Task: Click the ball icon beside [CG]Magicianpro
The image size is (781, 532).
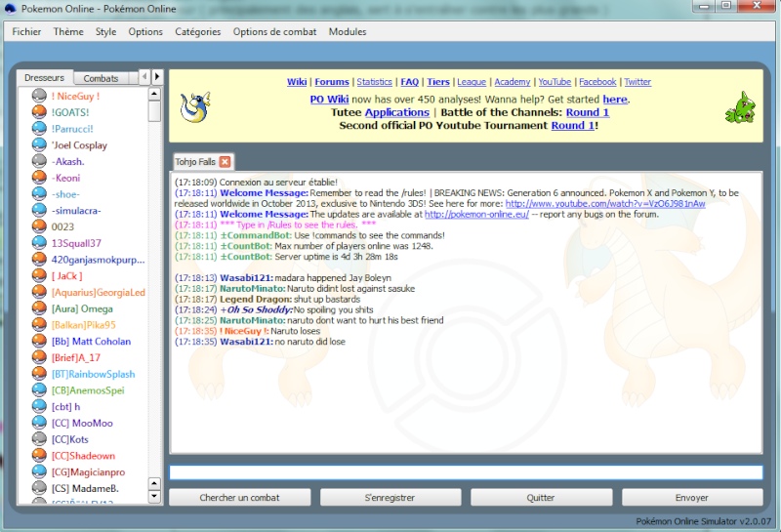Action: [x=39, y=471]
